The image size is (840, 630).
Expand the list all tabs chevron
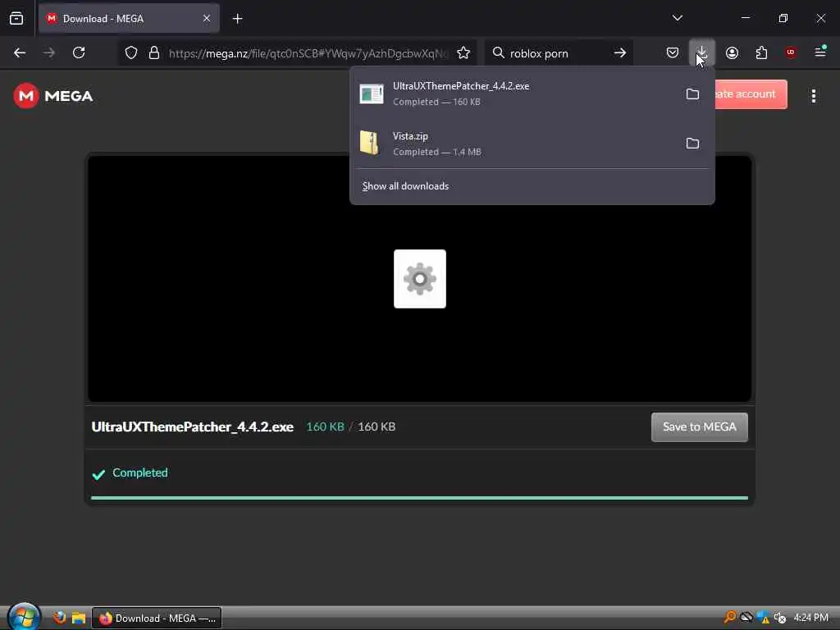pyautogui.click(x=677, y=18)
